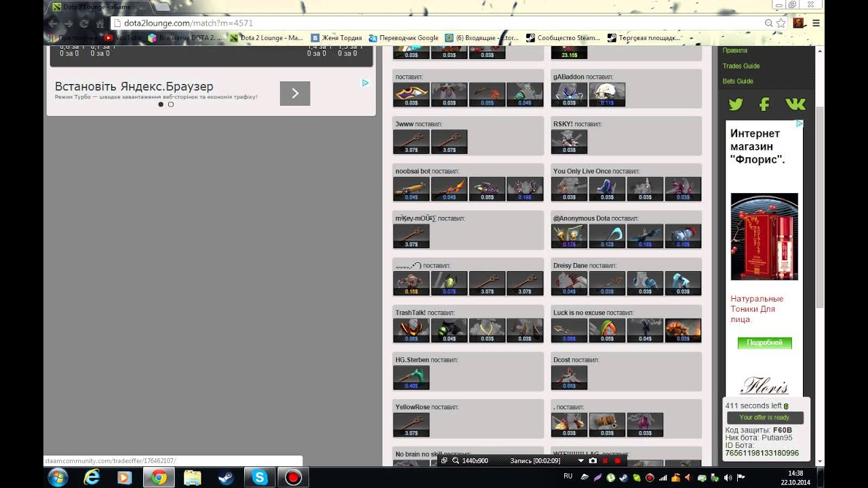Click the network signal tray icon

[x=663, y=477]
